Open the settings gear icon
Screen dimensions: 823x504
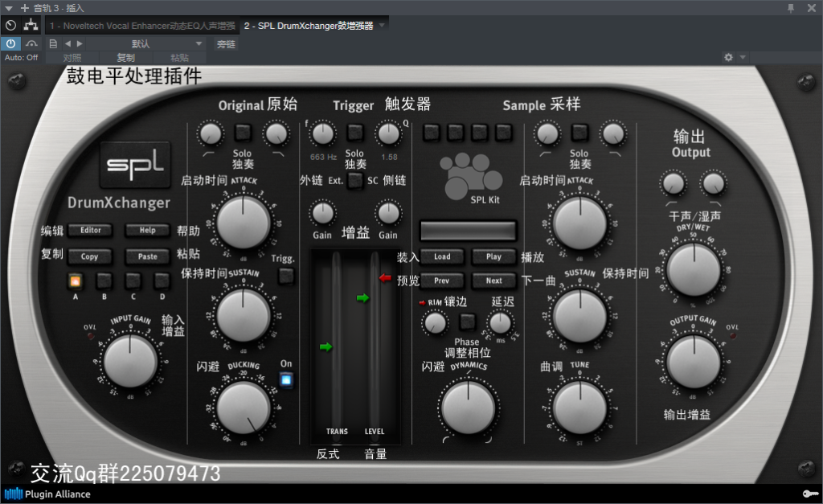coord(728,57)
